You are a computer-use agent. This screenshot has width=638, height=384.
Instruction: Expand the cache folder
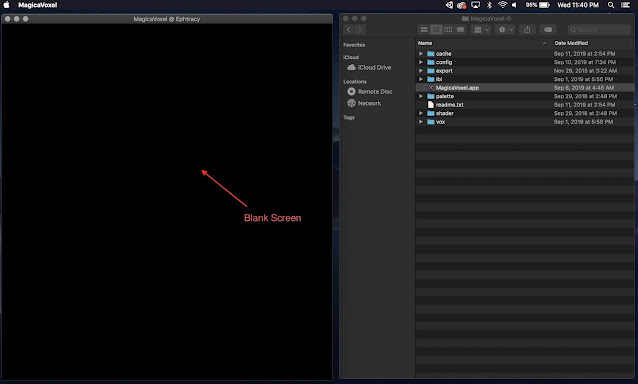421,54
